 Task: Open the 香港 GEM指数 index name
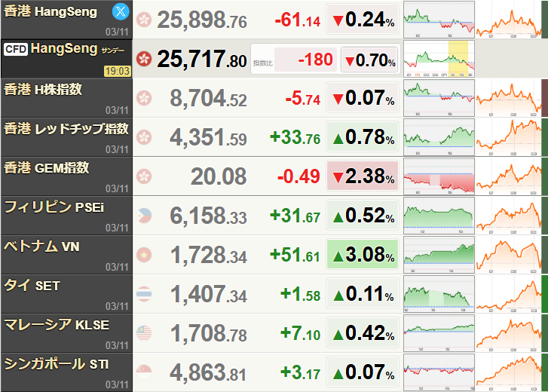pos(47,168)
